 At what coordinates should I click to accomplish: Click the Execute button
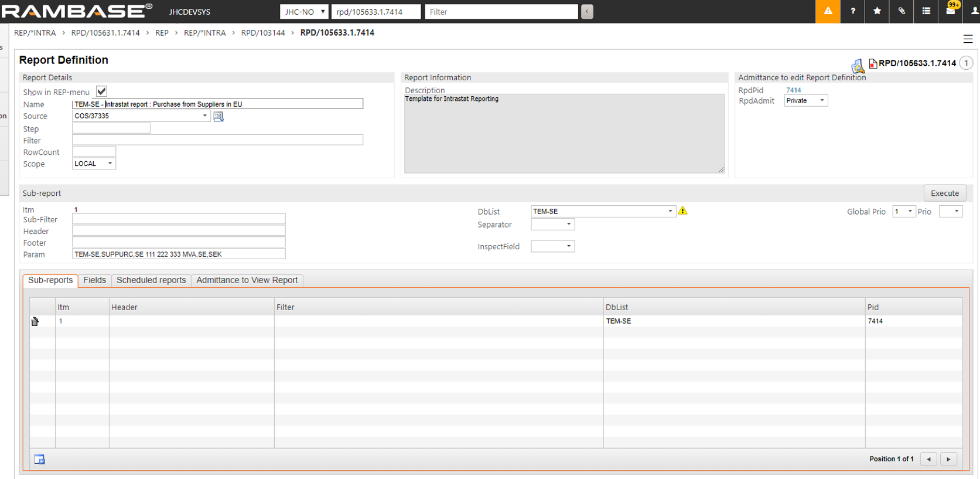click(x=945, y=193)
